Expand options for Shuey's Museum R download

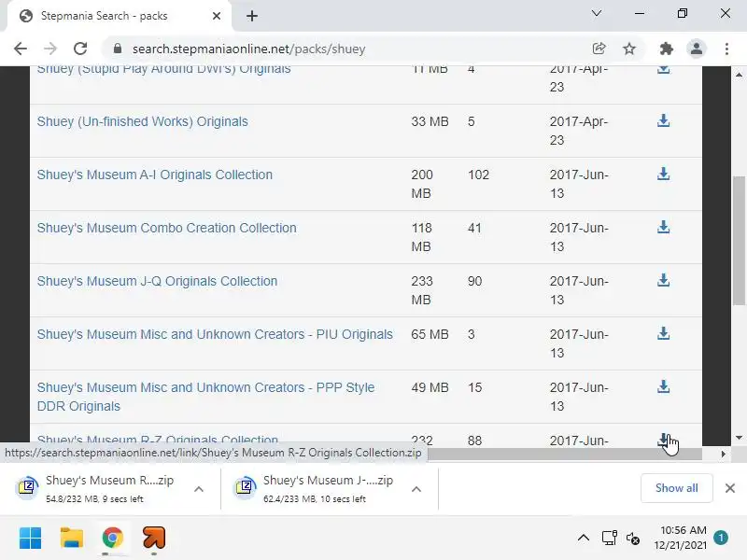199,489
